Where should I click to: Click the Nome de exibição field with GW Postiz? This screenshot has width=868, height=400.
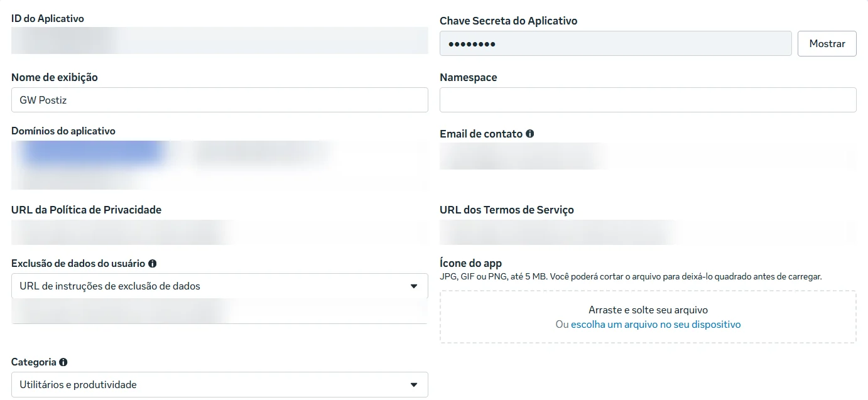220,100
